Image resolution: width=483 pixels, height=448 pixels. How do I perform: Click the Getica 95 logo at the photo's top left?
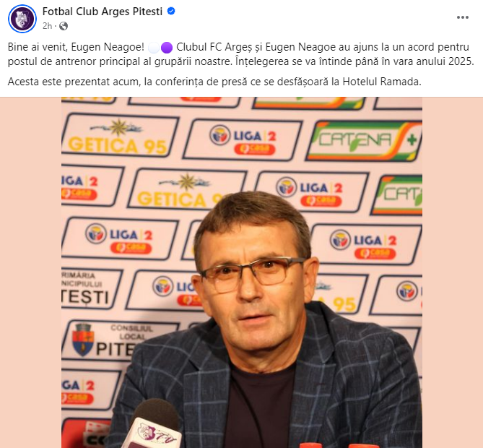click(118, 136)
